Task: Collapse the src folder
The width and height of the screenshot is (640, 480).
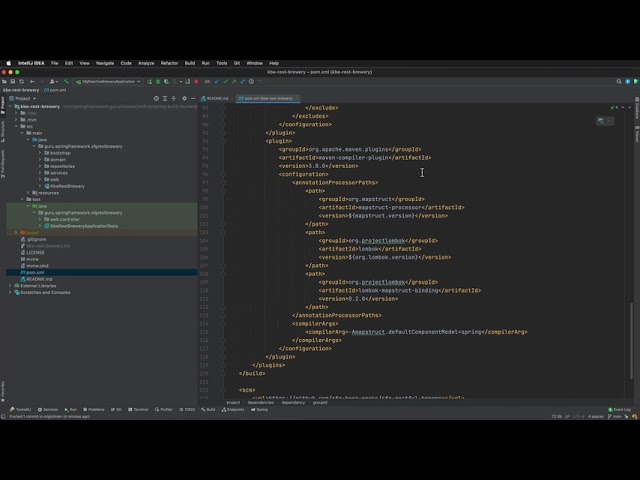Action: [16, 126]
